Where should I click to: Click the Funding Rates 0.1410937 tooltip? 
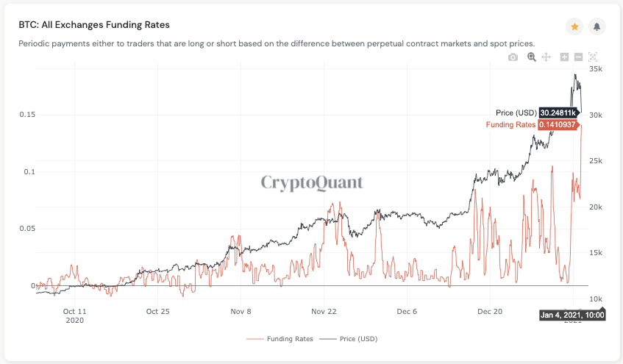coord(558,125)
